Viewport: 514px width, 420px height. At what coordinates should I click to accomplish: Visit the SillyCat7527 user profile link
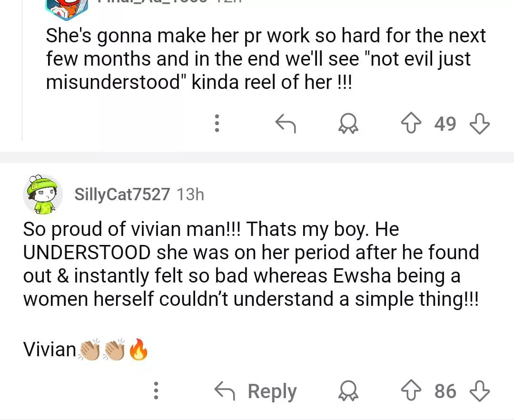[x=122, y=194]
